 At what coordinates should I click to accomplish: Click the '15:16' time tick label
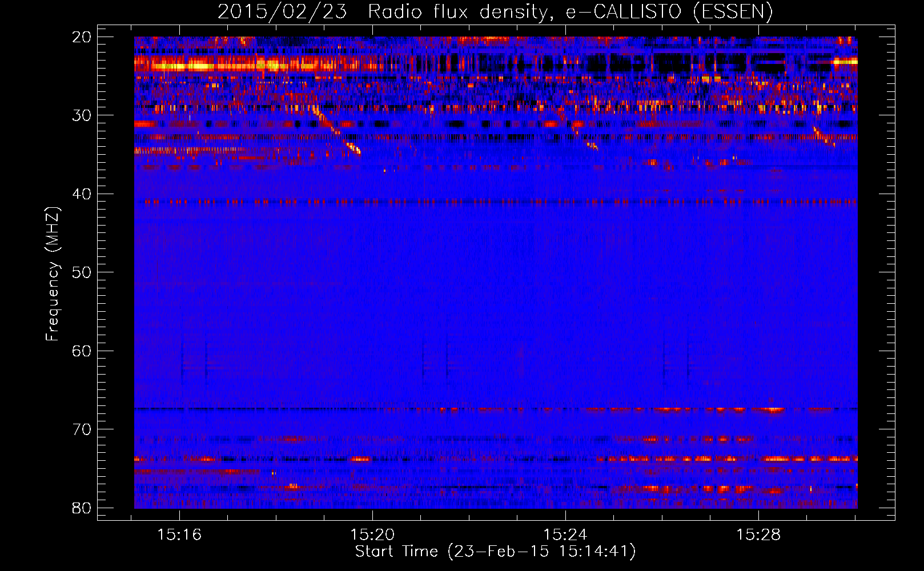pos(179,535)
